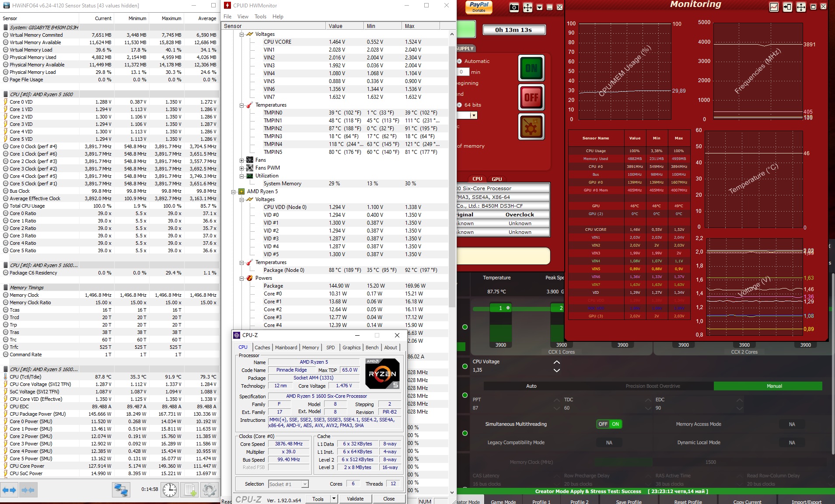Image resolution: width=835 pixels, height=504 pixels.
Task: Collapse HWiNFO columns with inward arrows icon
Action: pyautogui.click(x=28, y=490)
